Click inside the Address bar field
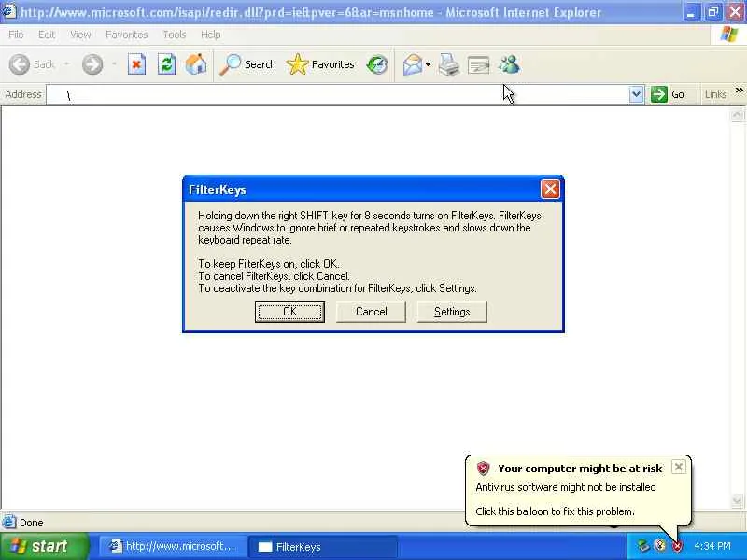Image resolution: width=747 pixels, height=560 pixels. [x=337, y=95]
